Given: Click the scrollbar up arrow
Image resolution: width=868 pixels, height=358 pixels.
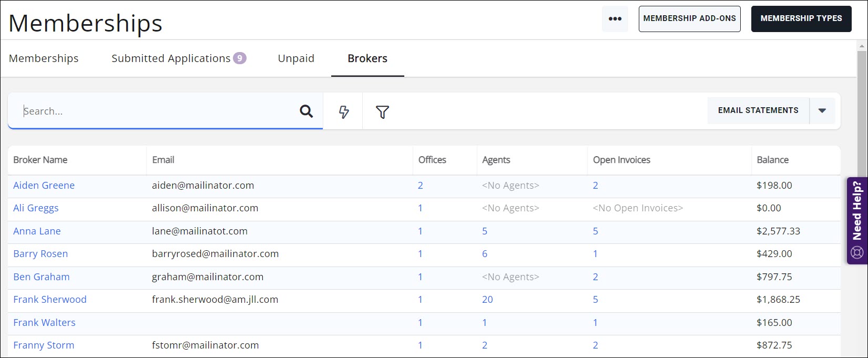Looking at the screenshot, I should [862, 46].
